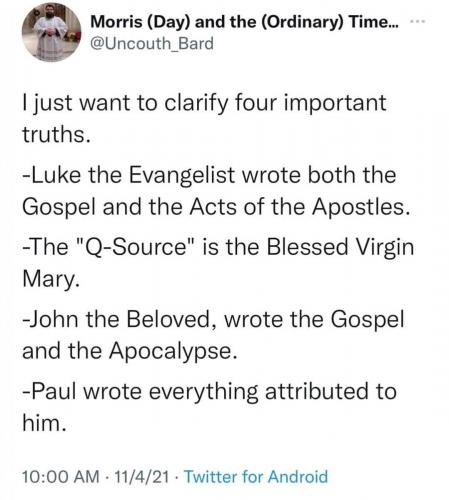Screen dimensions: 449x500
Task: Open the author's round profile picture
Action: click(51, 32)
